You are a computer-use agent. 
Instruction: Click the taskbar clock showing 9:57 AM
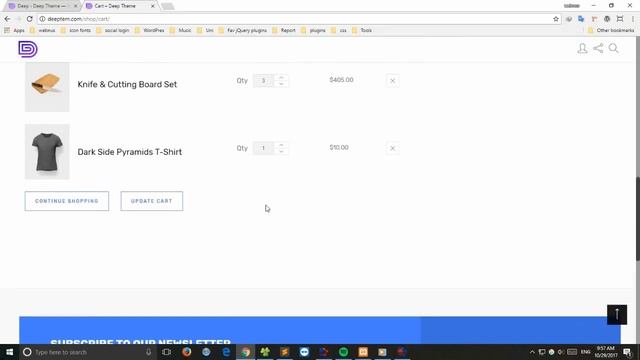point(606,352)
